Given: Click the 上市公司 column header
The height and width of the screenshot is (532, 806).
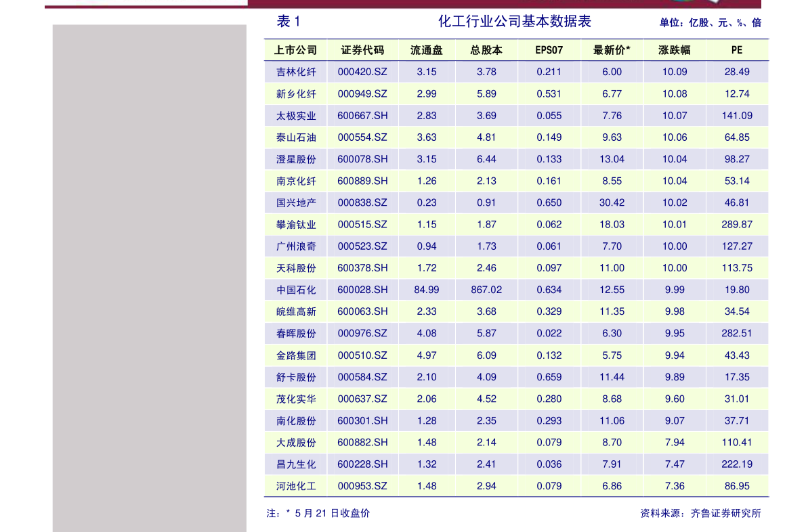Looking at the screenshot, I should [x=295, y=50].
